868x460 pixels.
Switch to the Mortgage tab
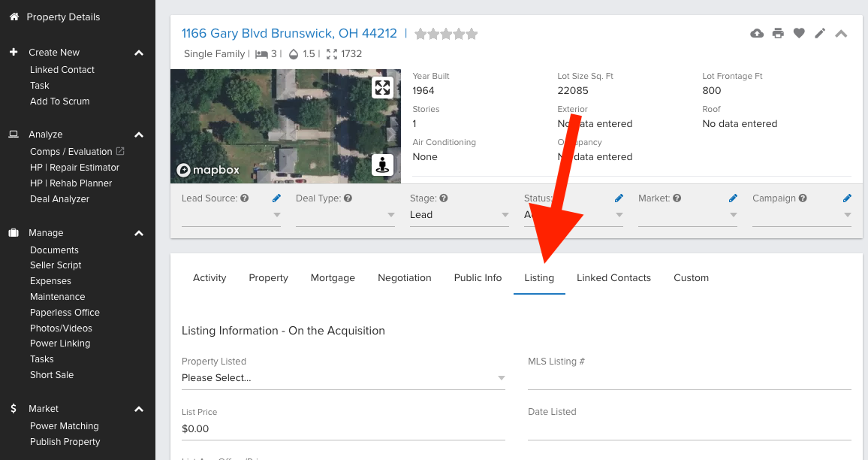click(x=333, y=277)
